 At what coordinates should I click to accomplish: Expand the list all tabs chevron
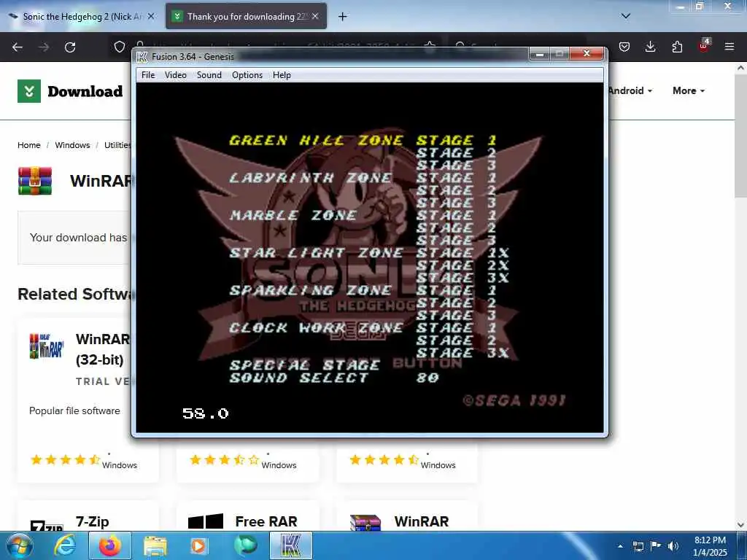(x=626, y=16)
